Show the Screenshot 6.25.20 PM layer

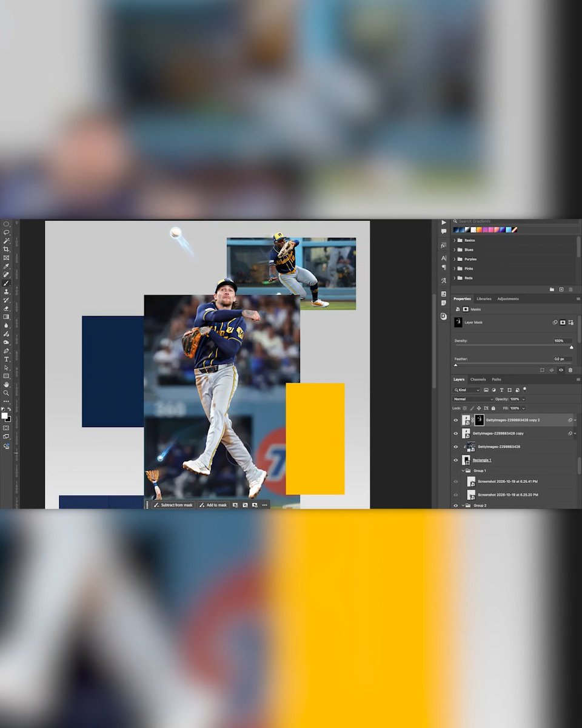(x=456, y=494)
